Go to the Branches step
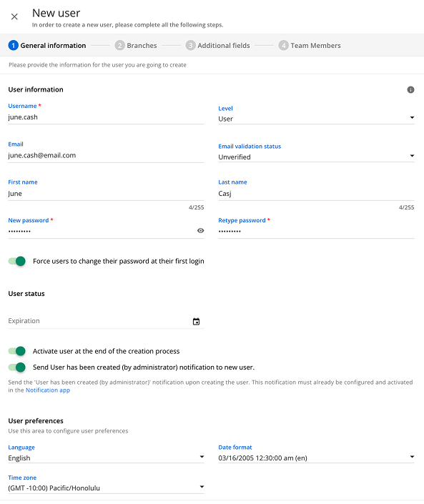 [136, 45]
